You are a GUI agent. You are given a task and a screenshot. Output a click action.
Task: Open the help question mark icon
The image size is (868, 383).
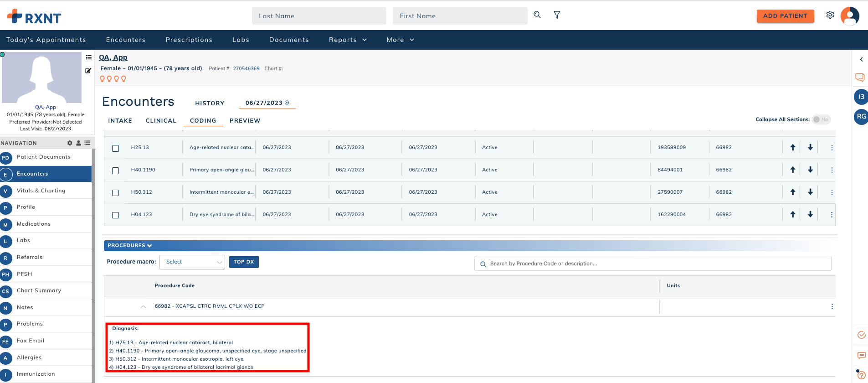[x=861, y=375]
